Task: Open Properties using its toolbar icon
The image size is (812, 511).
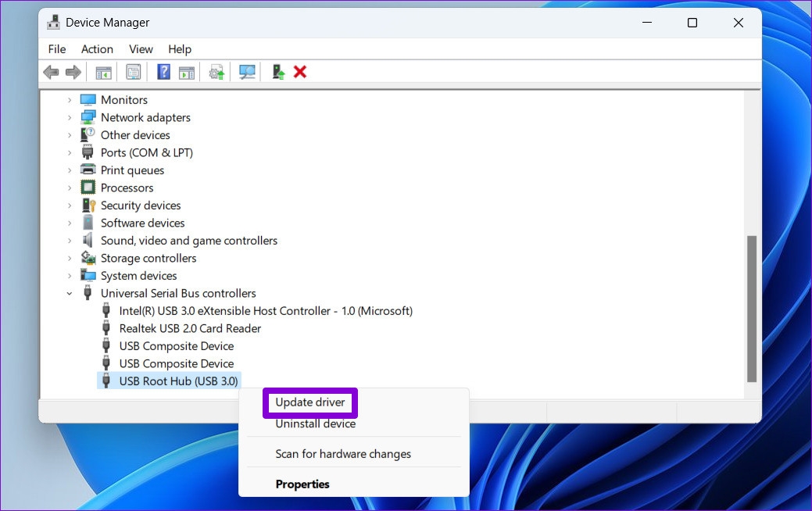Action: point(133,71)
